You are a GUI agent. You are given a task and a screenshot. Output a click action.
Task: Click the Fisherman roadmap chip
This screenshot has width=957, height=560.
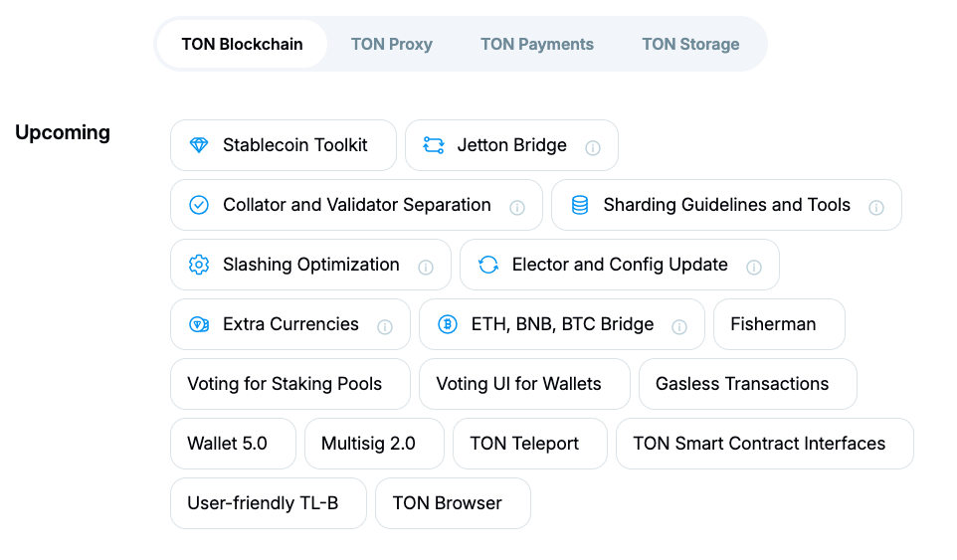(x=773, y=324)
